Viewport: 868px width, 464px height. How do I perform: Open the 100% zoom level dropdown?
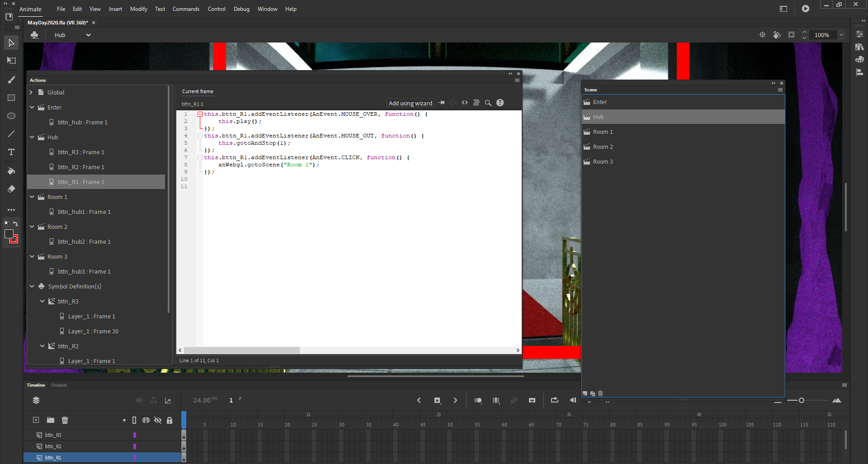(842, 35)
